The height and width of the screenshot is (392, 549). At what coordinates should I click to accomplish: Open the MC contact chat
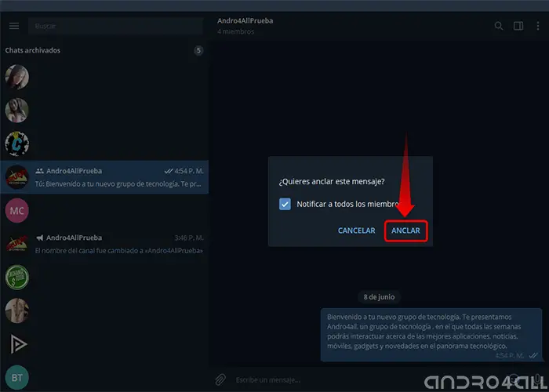coord(16,210)
